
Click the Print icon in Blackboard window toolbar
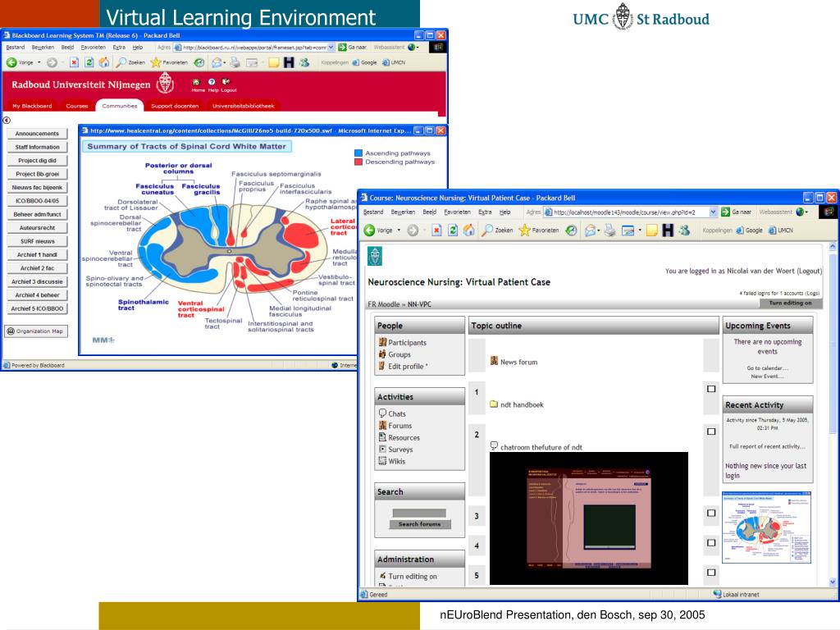click(235, 62)
